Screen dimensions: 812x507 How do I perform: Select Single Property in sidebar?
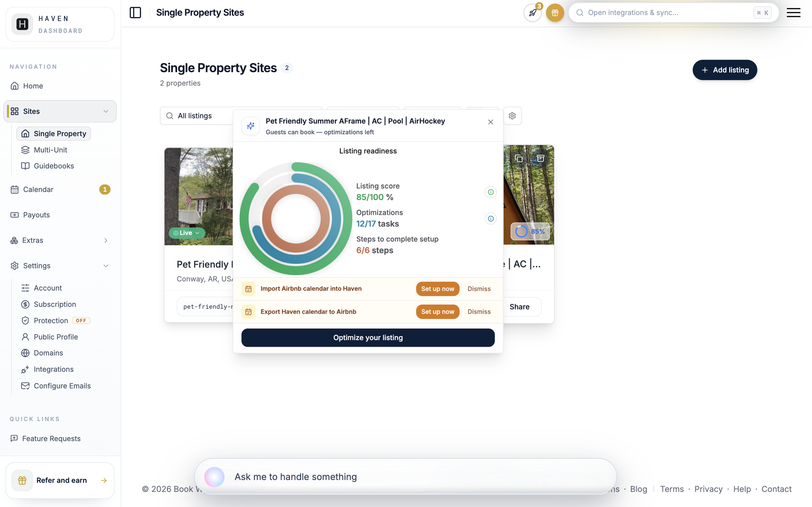tap(54, 133)
